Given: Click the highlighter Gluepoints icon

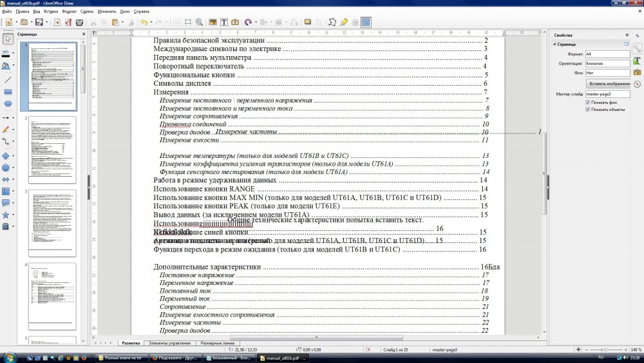Looking at the screenshot, I should pos(344,22).
